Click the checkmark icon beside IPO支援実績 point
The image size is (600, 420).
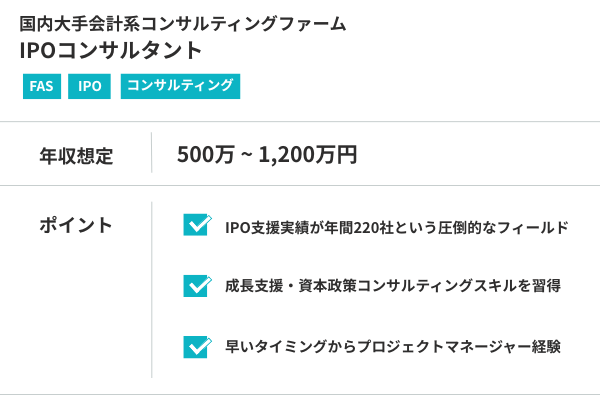196,225
